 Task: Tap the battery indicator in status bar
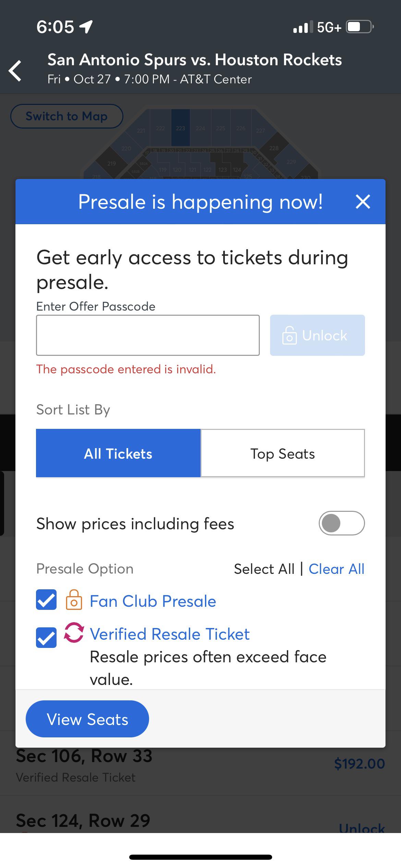(x=359, y=27)
